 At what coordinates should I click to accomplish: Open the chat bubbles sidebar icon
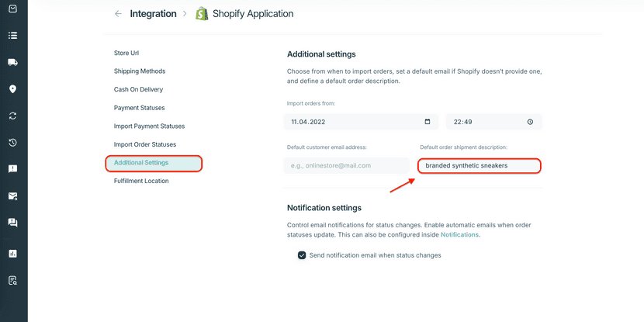click(x=13, y=223)
